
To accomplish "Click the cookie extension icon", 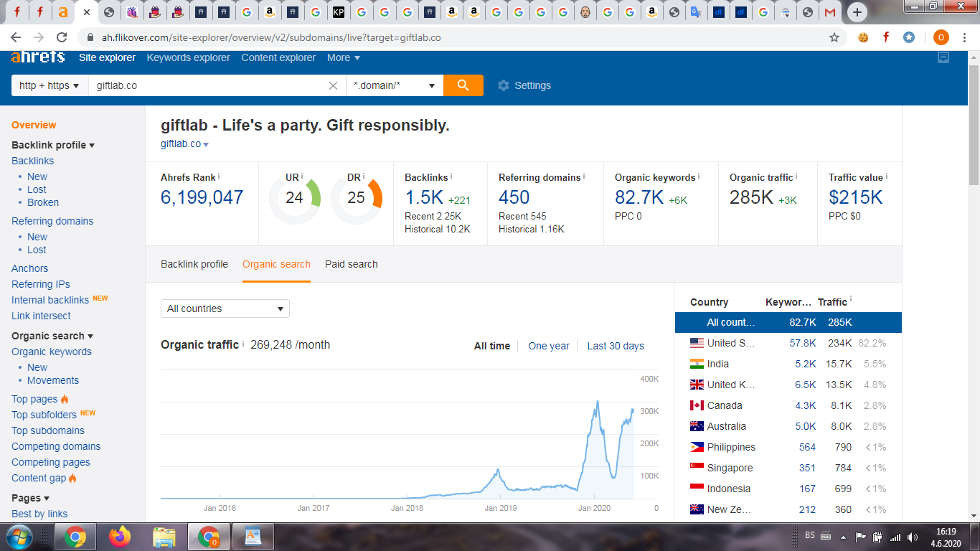I will click(x=863, y=37).
